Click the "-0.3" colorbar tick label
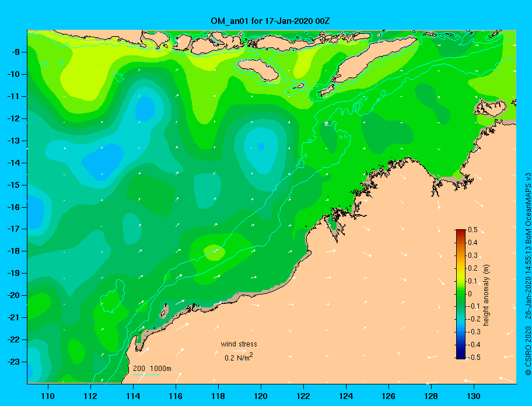This screenshot has height=406, width=532. [474, 332]
